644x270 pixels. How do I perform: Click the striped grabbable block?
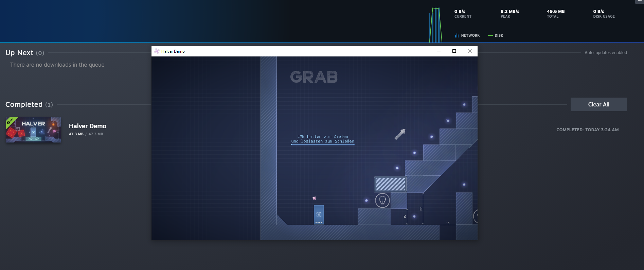[x=390, y=184]
